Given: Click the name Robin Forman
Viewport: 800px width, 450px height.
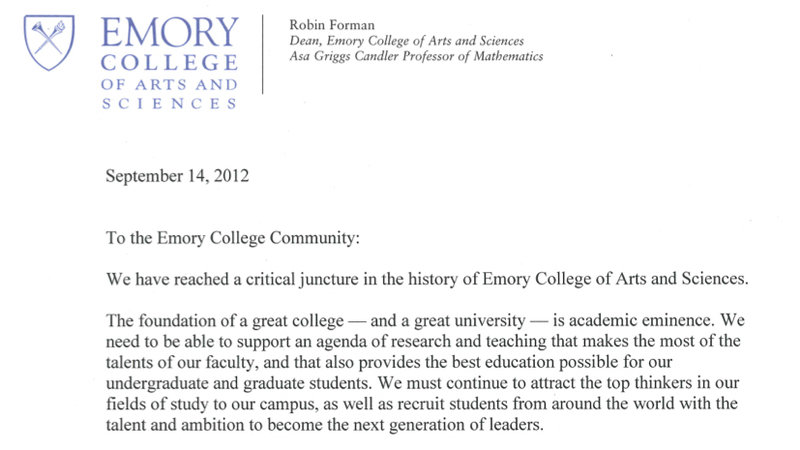Looking at the screenshot, I should point(325,23).
